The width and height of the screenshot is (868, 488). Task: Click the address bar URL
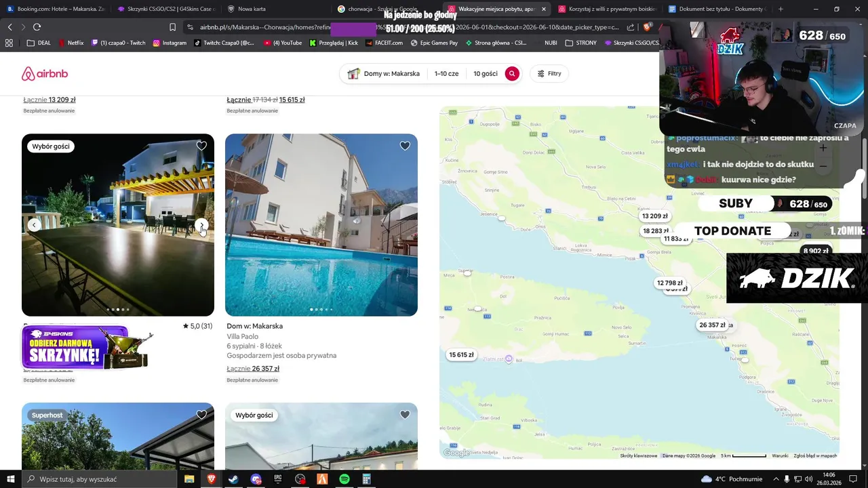pos(409,27)
